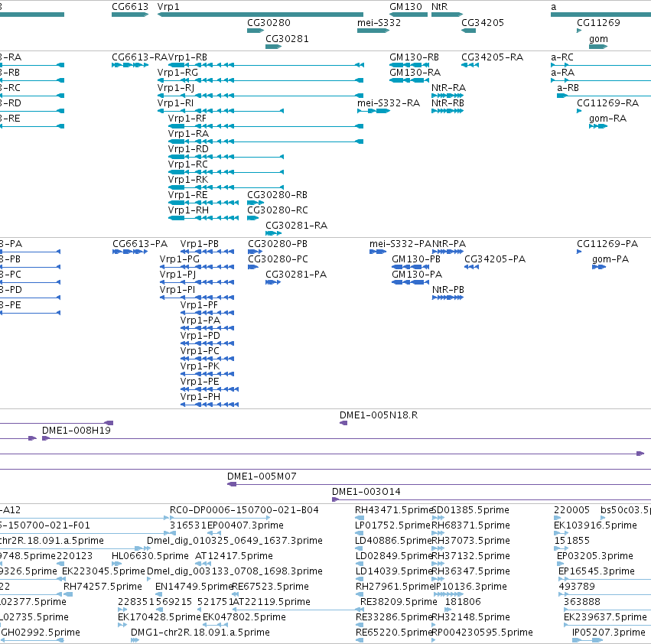Click the gom-RA transcript label

(x=607, y=119)
